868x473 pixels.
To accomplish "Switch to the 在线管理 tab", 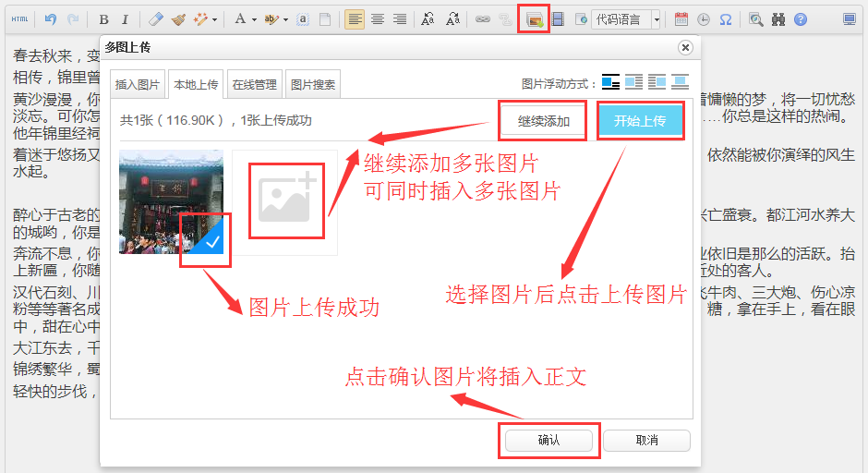I will pos(255,84).
